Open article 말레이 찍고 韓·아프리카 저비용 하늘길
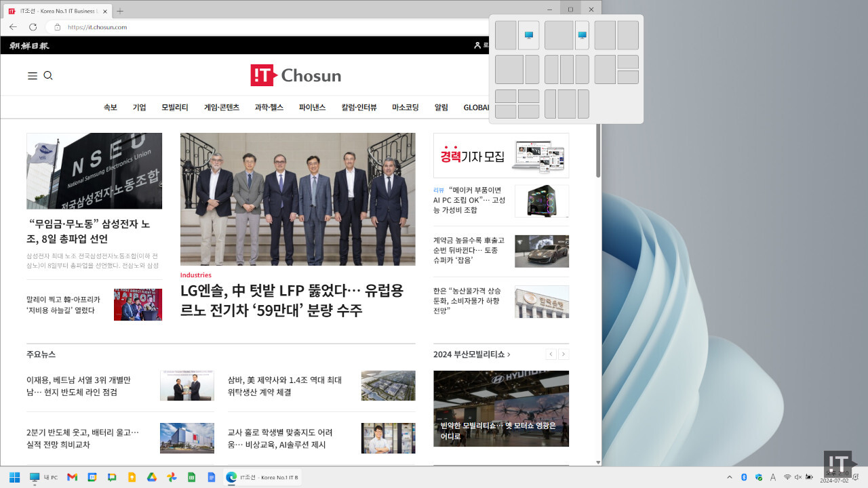Screen dimensions: 868x488 tap(63, 304)
